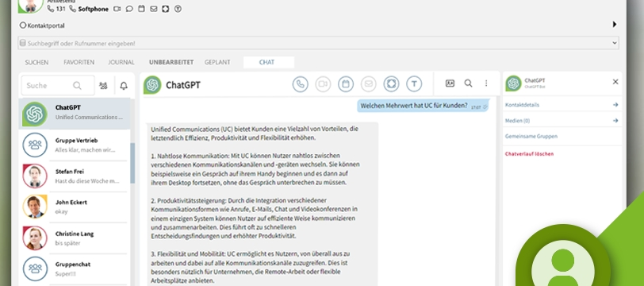644x286 pixels.
Task: Open the John Eckert chat
Action: click(x=75, y=207)
